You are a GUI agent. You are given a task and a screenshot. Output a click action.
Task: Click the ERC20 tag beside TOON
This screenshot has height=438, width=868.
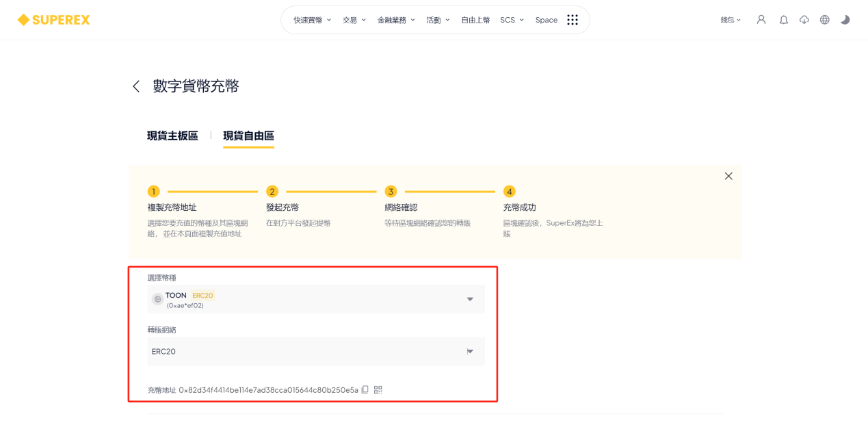(202, 296)
